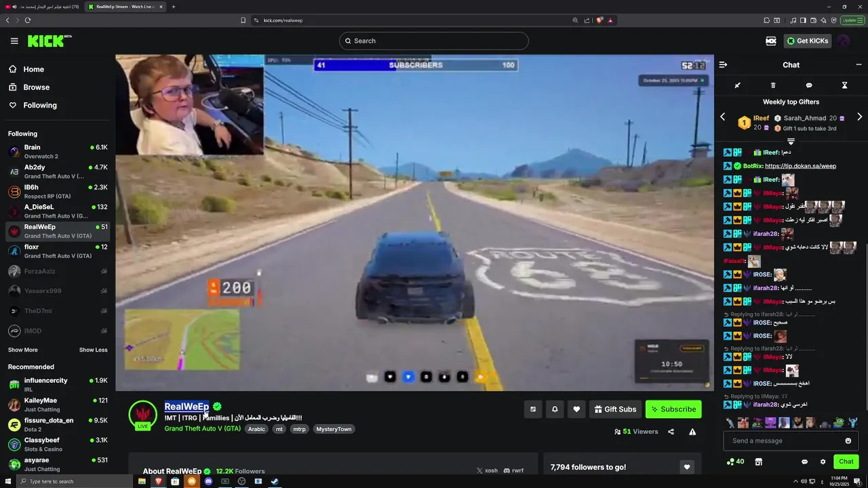Image resolution: width=868 pixels, height=488 pixels.
Task: Open the recommended channel Classybeef
Action: tap(58, 445)
